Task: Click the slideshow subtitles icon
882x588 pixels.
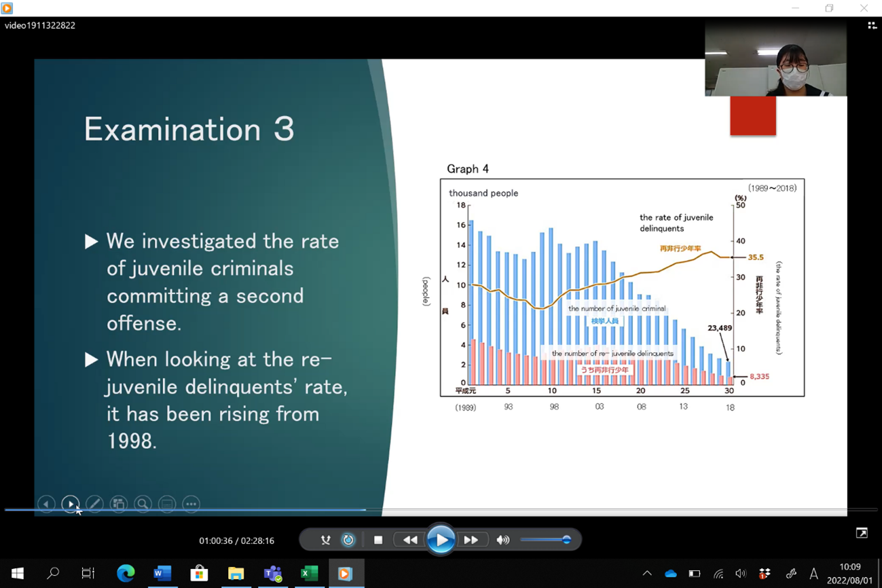Action: coord(167,504)
